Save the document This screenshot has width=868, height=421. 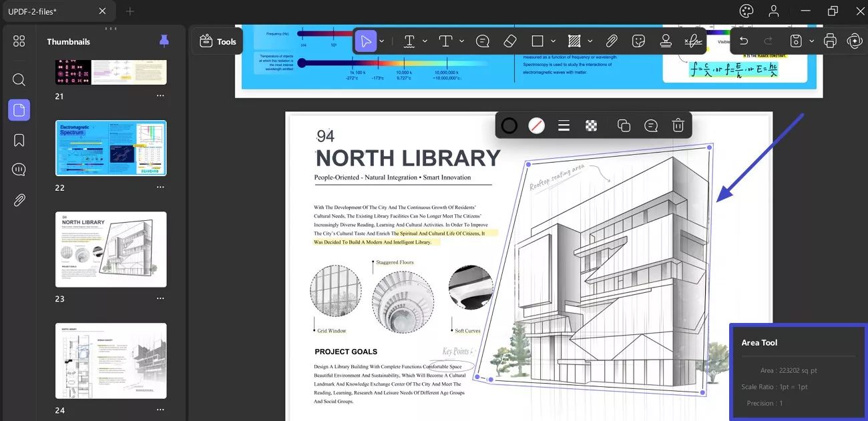(x=796, y=41)
